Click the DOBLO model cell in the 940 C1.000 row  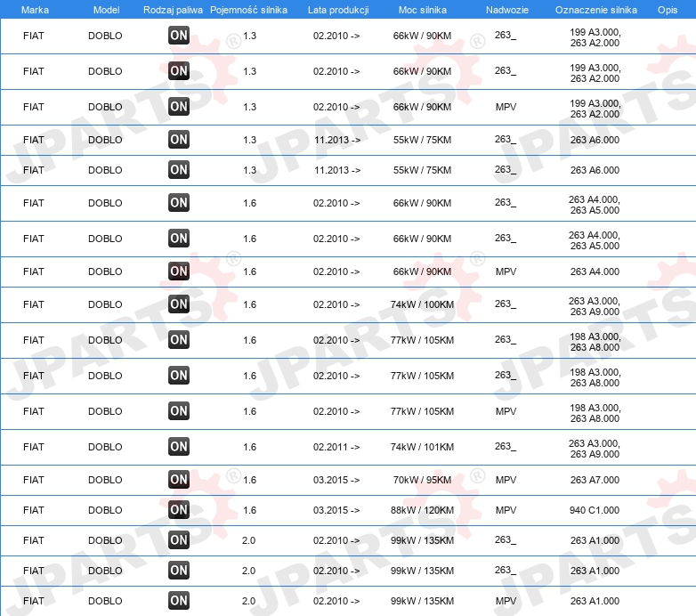[x=105, y=510]
